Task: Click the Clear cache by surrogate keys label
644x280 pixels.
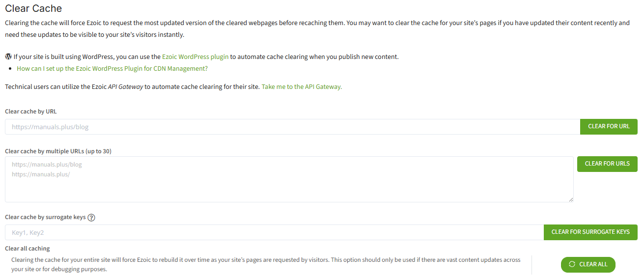Action: tap(45, 217)
